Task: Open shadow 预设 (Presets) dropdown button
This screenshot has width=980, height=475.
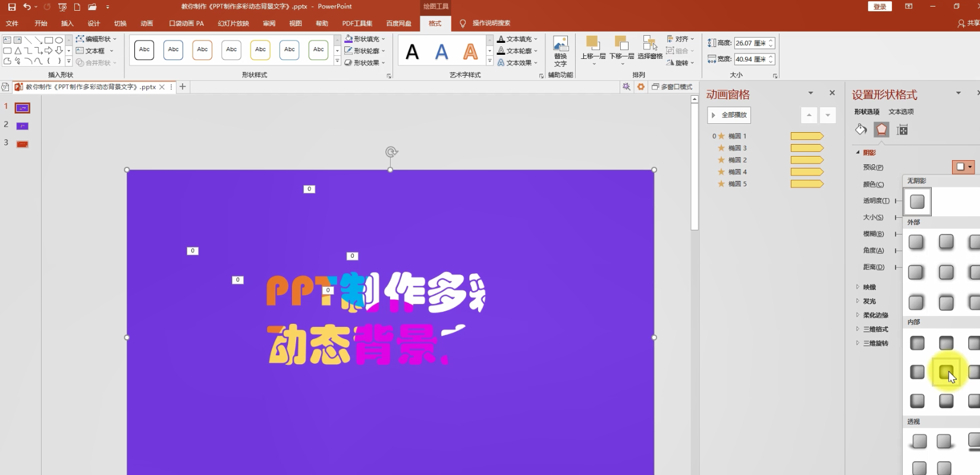Action: [963, 167]
